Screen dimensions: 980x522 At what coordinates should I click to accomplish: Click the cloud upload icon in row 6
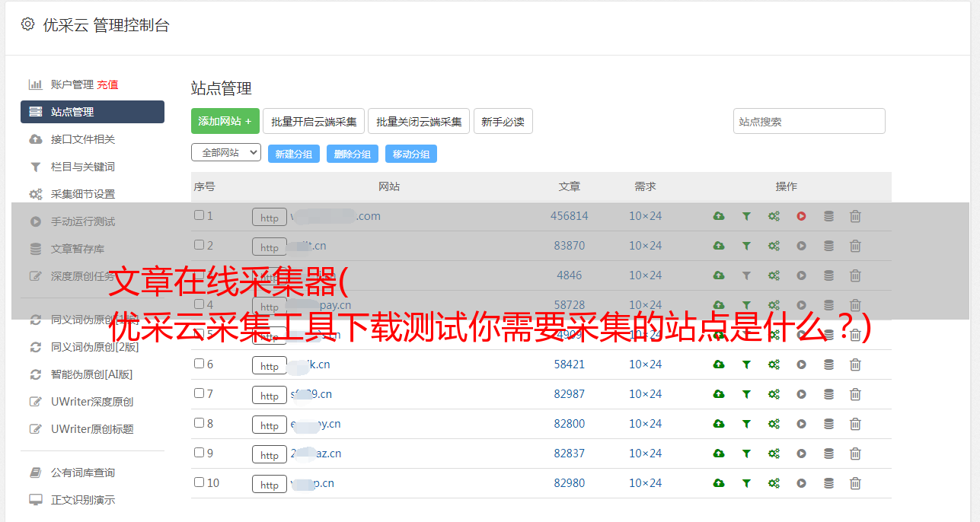[719, 364]
